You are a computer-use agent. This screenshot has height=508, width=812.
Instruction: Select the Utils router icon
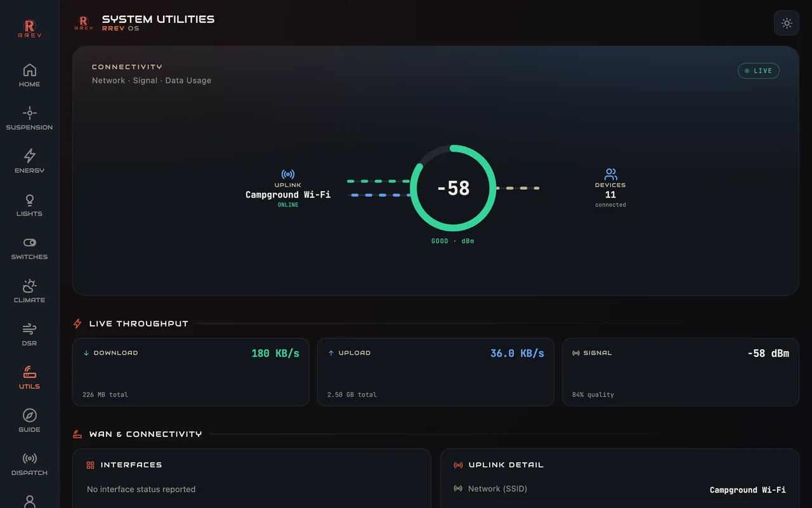coord(29,372)
